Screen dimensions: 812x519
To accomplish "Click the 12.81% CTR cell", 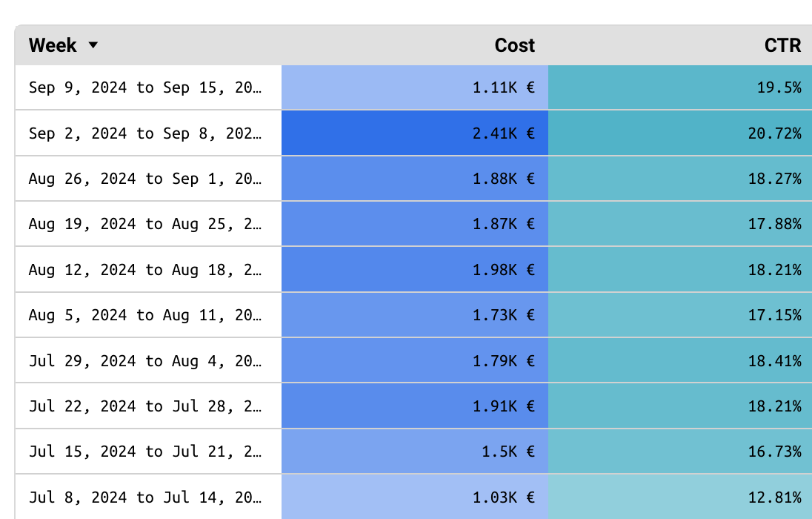I will click(x=773, y=497).
